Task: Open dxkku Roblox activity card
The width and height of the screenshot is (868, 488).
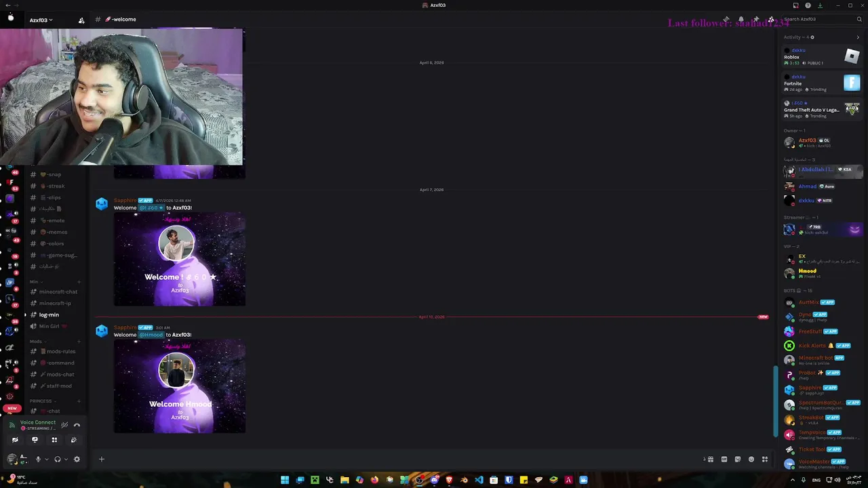Action: [x=822, y=56]
